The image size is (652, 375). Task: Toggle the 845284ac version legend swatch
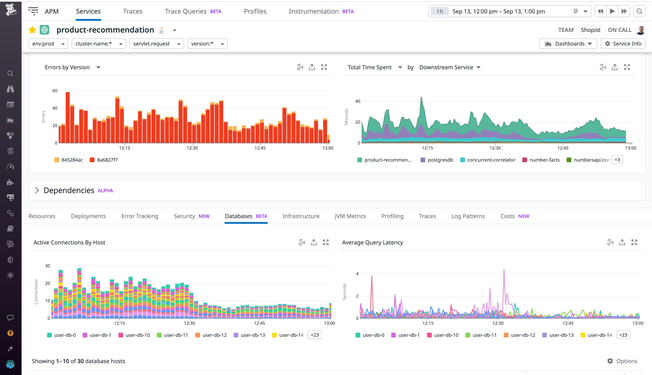pos(57,160)
